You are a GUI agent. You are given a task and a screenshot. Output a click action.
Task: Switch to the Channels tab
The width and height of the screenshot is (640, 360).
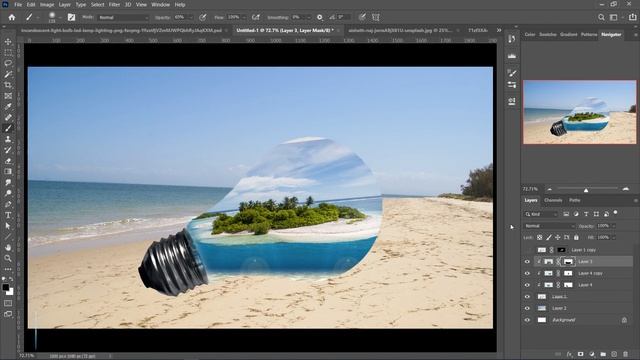pos(553,200)
